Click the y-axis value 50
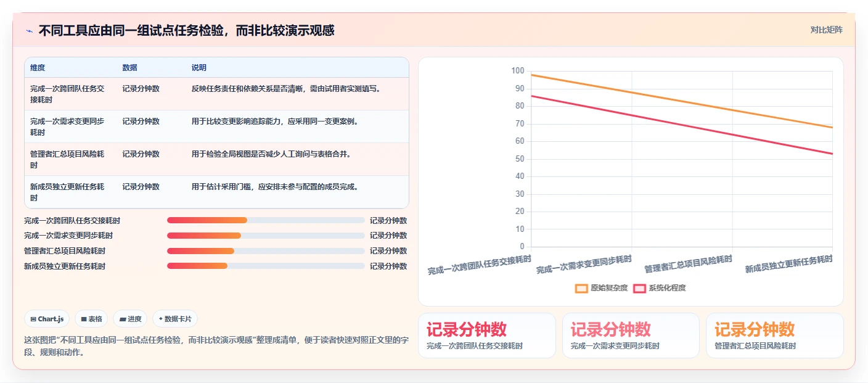 click(x=519, y=159)
